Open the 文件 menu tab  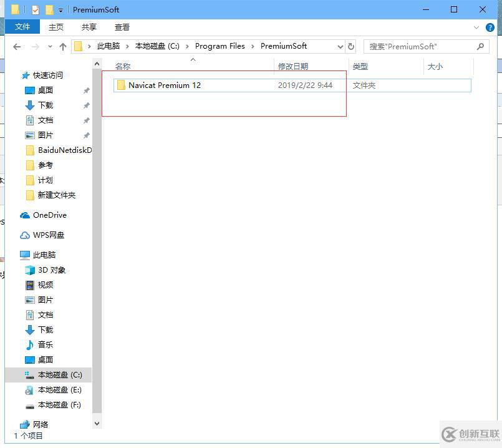tap(22, 27)
